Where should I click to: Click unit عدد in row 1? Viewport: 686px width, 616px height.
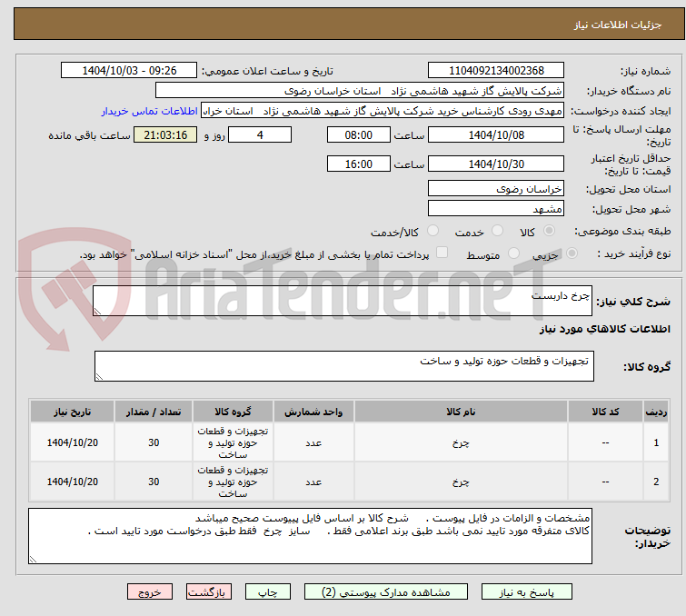pos(313,442)
